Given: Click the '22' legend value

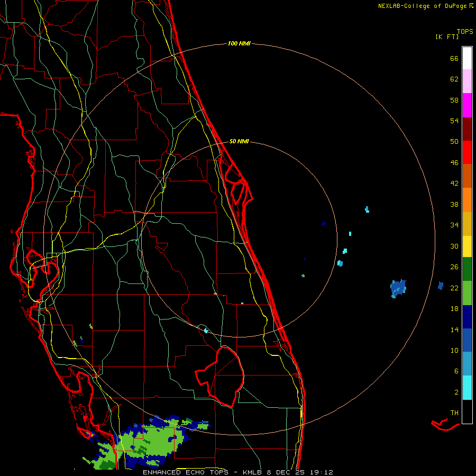Looking at the screenshot, I should coord(454,288).
